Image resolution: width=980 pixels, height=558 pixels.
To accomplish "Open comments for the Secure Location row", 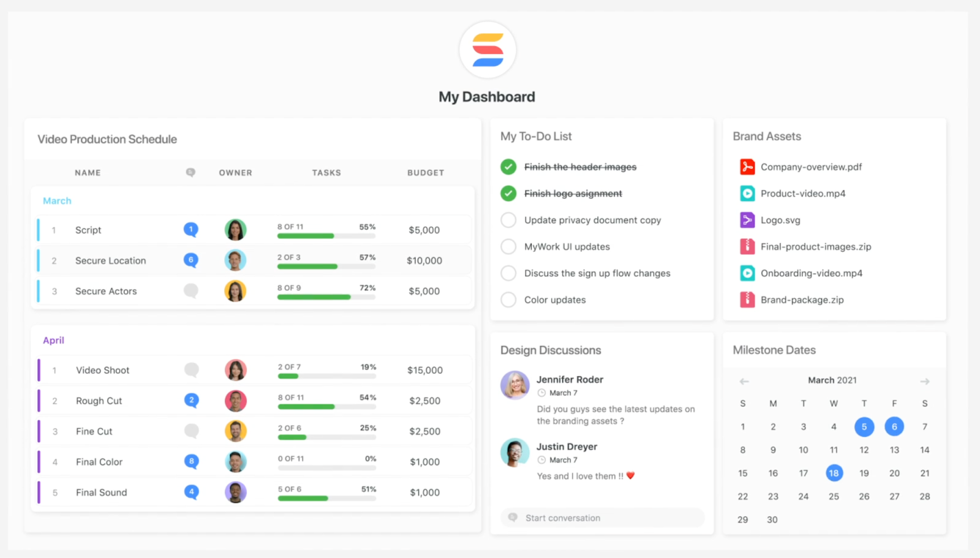I will [190, 260].
